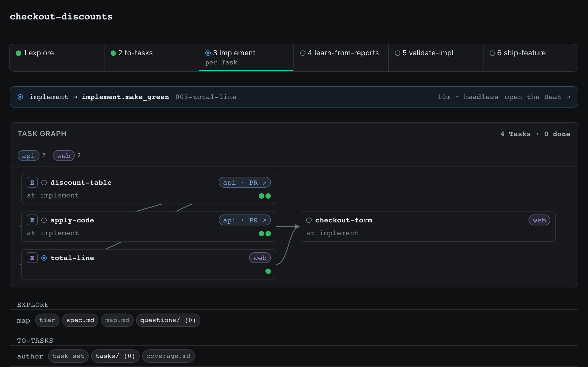This screenshot has width=588, height=367.
Task: Click active status circle of total-line task
Action: pos(44,258)
